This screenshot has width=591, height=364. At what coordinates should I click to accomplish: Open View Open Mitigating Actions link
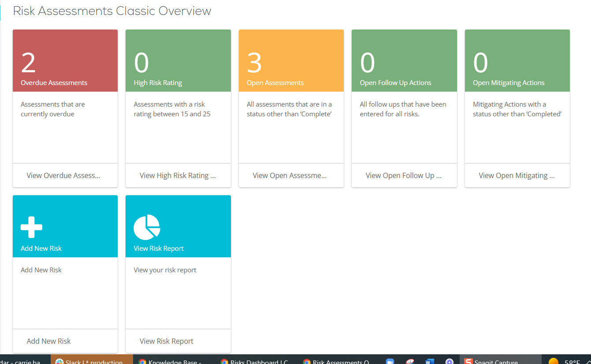[517, 175]
